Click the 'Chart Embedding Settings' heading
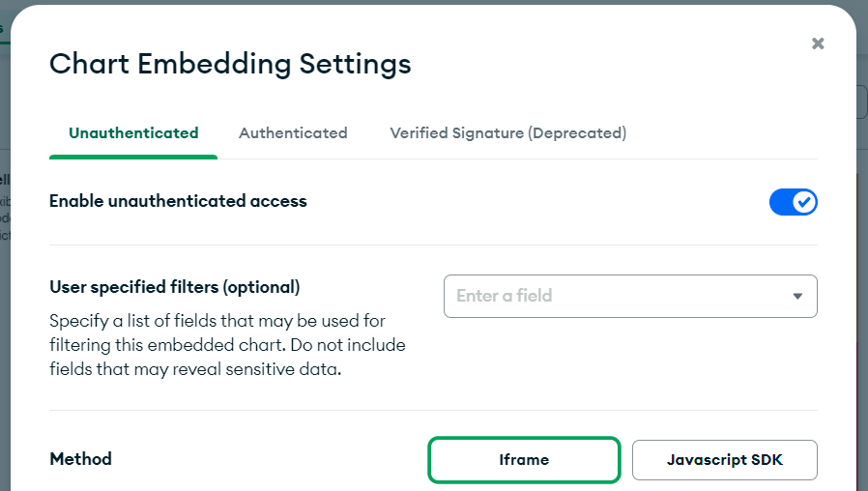This screenshot has height=491, width=868. (x=230, y=64)
